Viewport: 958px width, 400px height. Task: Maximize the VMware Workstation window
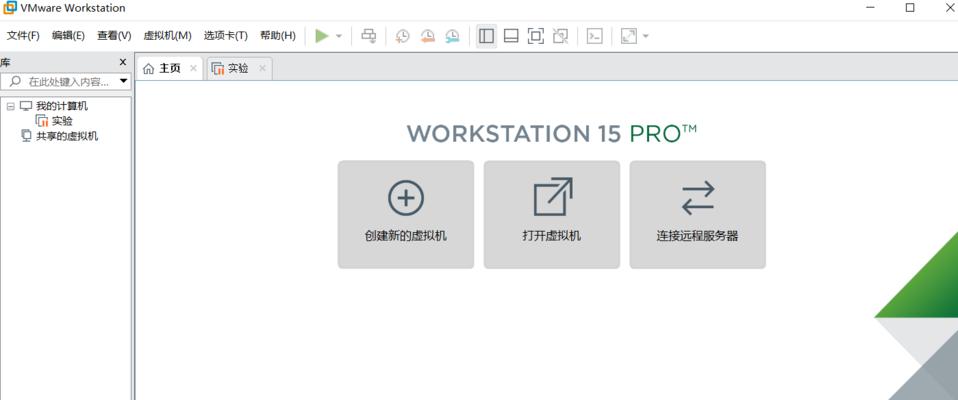point(910,8)
